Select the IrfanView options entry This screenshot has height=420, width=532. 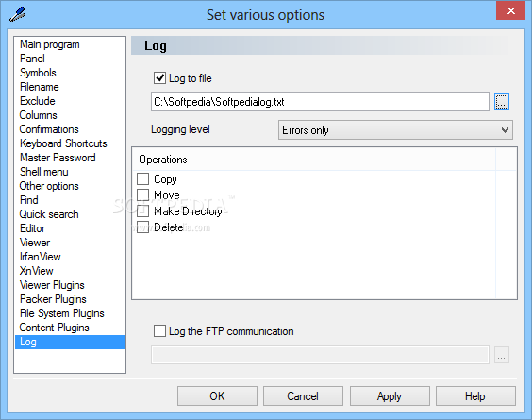click(40, 257)
